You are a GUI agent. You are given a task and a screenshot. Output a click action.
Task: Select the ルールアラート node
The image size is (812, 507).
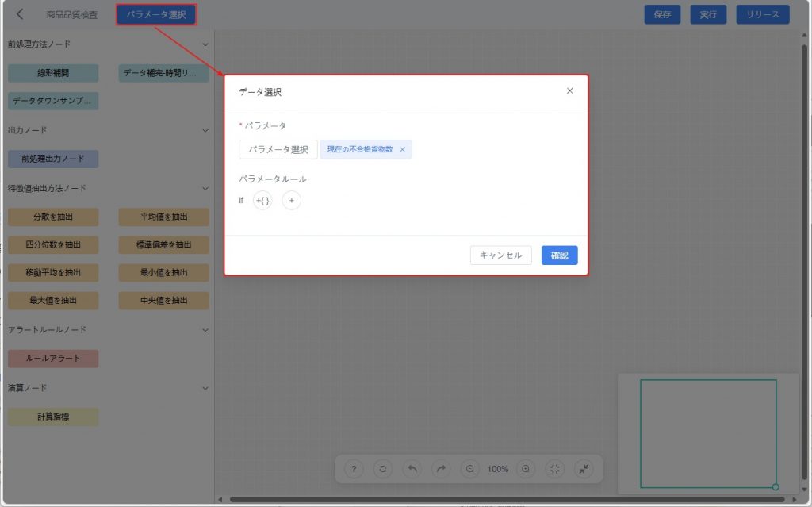pyautogui.click(x=53, y=358)
